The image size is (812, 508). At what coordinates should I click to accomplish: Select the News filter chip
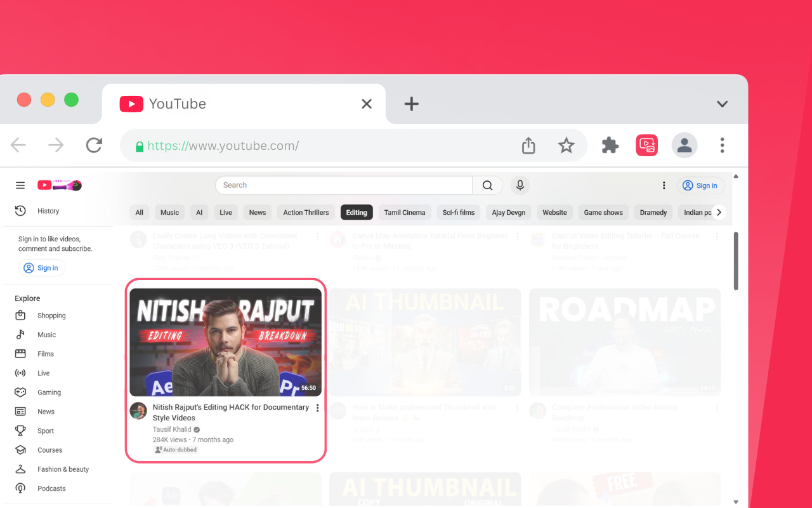(x=258, y=213)
